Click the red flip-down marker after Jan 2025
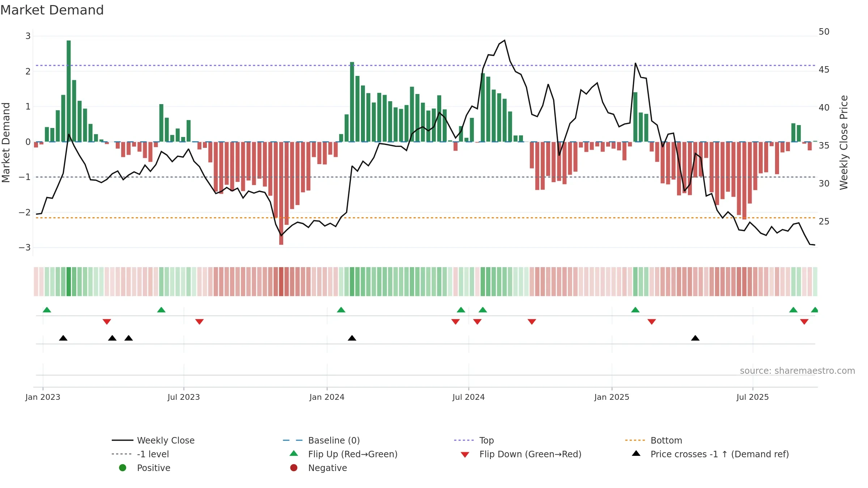Screen dimensions: 868x488 click(x=652, y=322)
